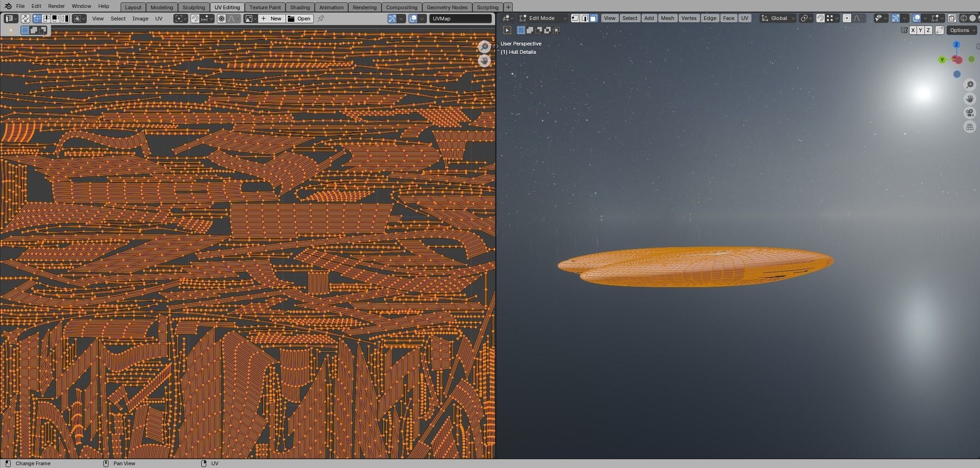Open UV editor UV menu
The width and height of the screenshot is (980, 468).
[159, 19]
